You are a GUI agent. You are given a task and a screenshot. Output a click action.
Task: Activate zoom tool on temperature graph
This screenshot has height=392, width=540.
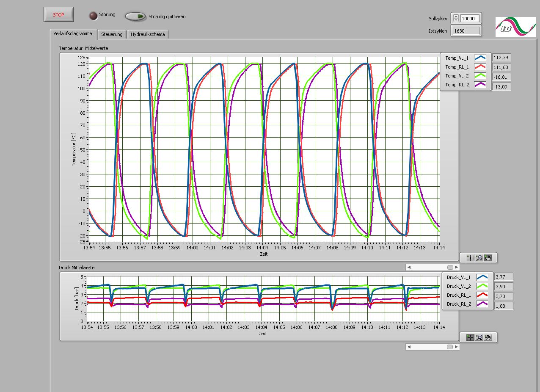tap(479, 257)
